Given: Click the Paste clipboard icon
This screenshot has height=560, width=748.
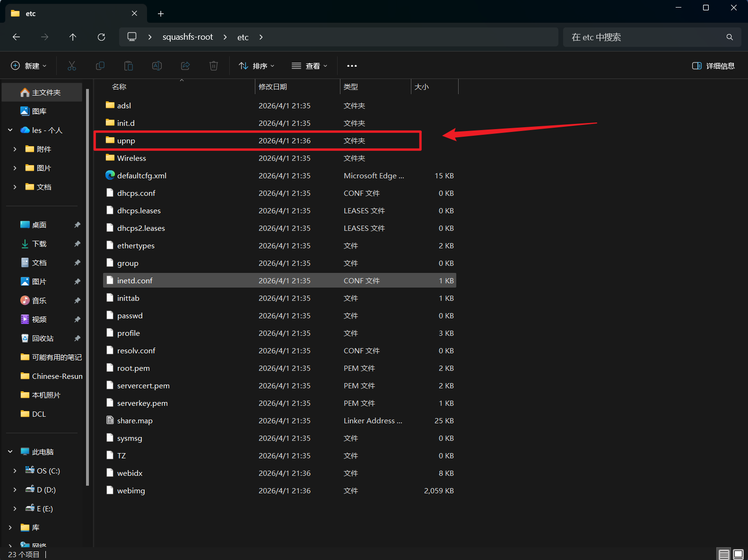Looking at the screenshot, I should (x=129, y=66).
